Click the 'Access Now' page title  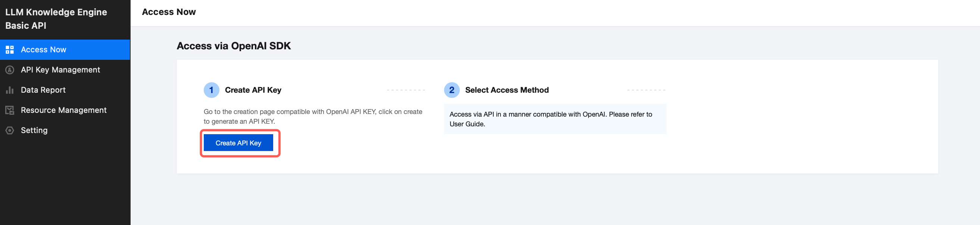(169, 12)
